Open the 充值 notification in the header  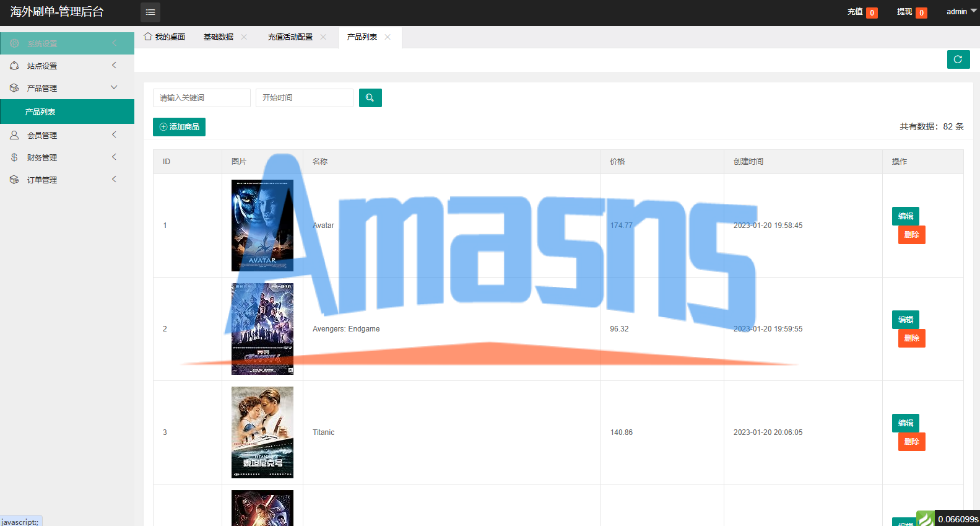click(x=862, y=12)
